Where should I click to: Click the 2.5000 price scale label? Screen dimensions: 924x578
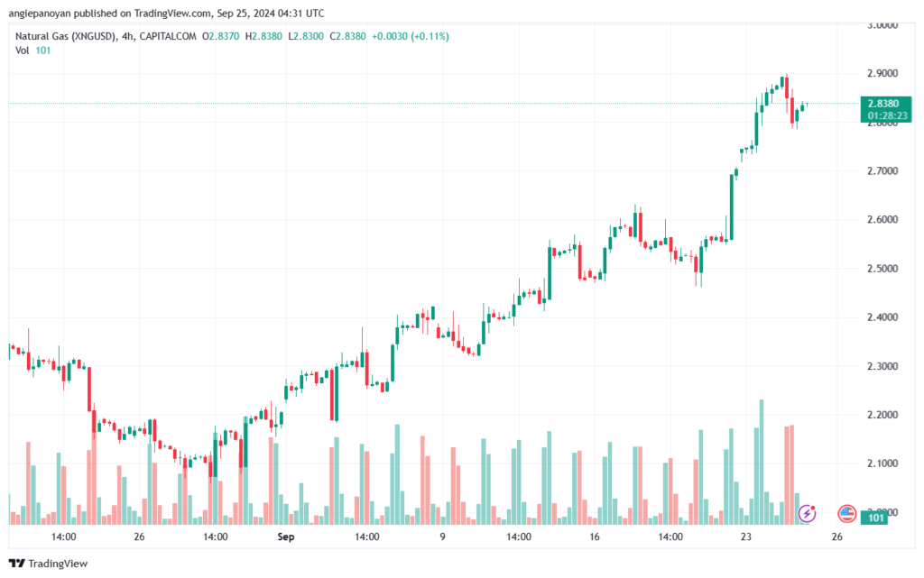point(882,269)
